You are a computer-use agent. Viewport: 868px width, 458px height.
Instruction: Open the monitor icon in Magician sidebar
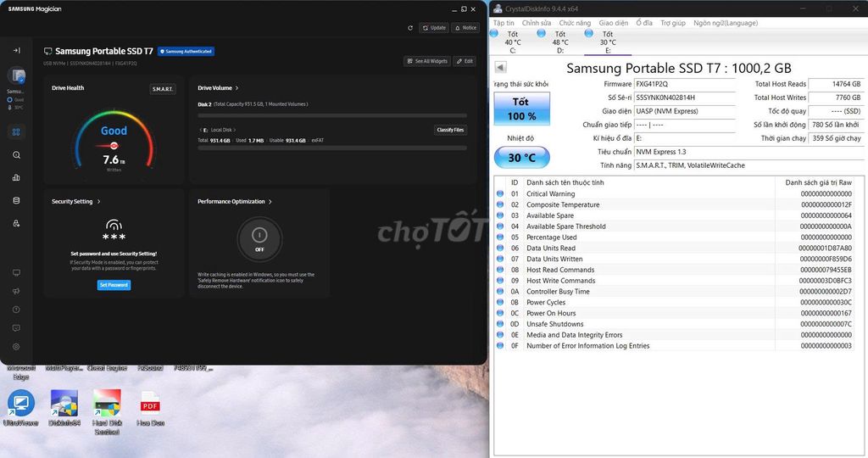(x=16, y=272)
